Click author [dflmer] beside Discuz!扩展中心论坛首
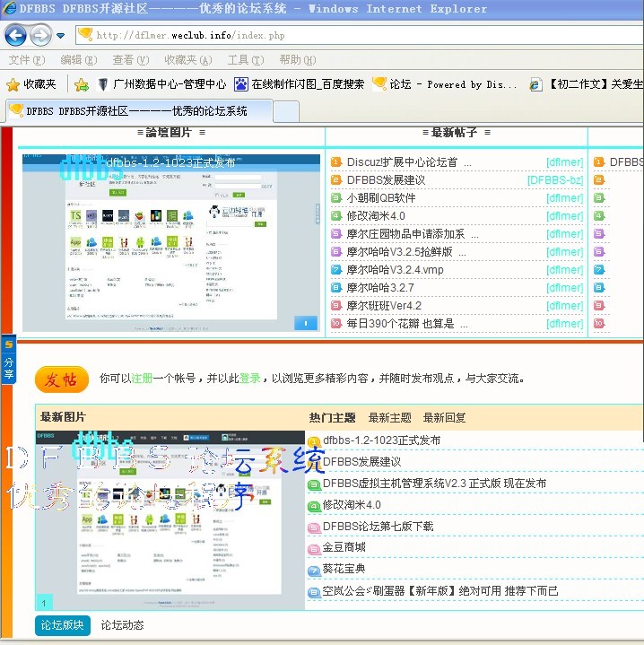Viewport: 644px width, 645px height. pos(565,162)
